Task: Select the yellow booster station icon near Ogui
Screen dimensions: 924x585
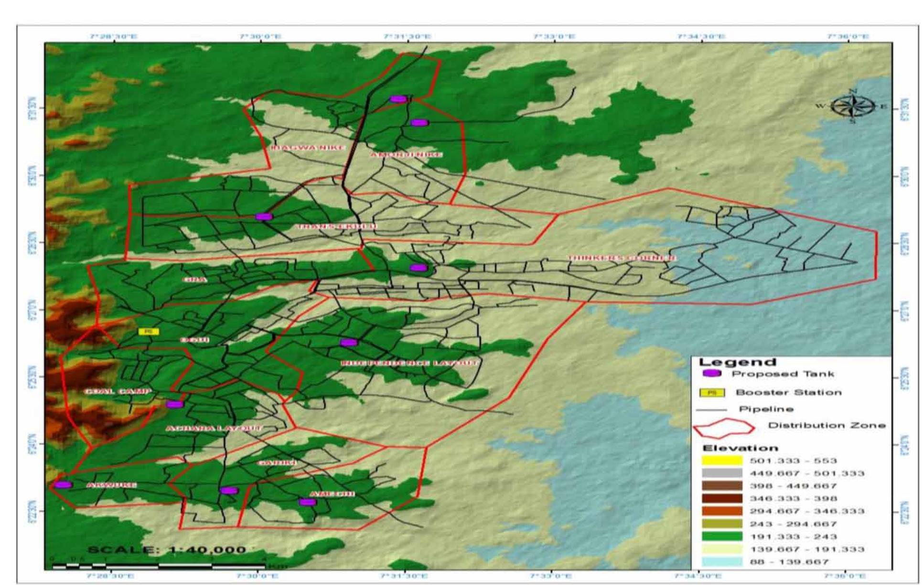Action: [149, 331]
